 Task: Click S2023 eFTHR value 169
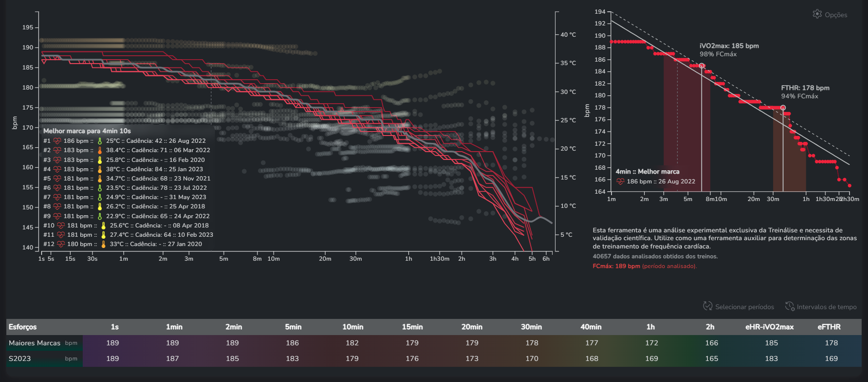point(831,359)
